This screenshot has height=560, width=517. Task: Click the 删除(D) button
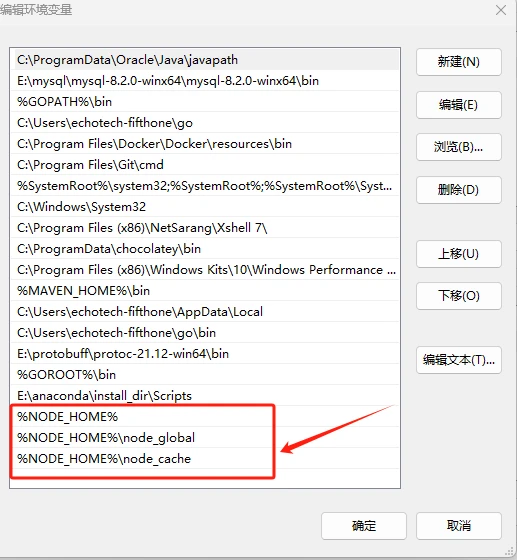458,190
